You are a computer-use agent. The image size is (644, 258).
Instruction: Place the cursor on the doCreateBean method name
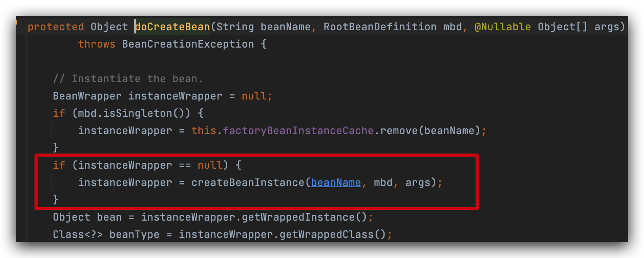[x=172, y=27]
